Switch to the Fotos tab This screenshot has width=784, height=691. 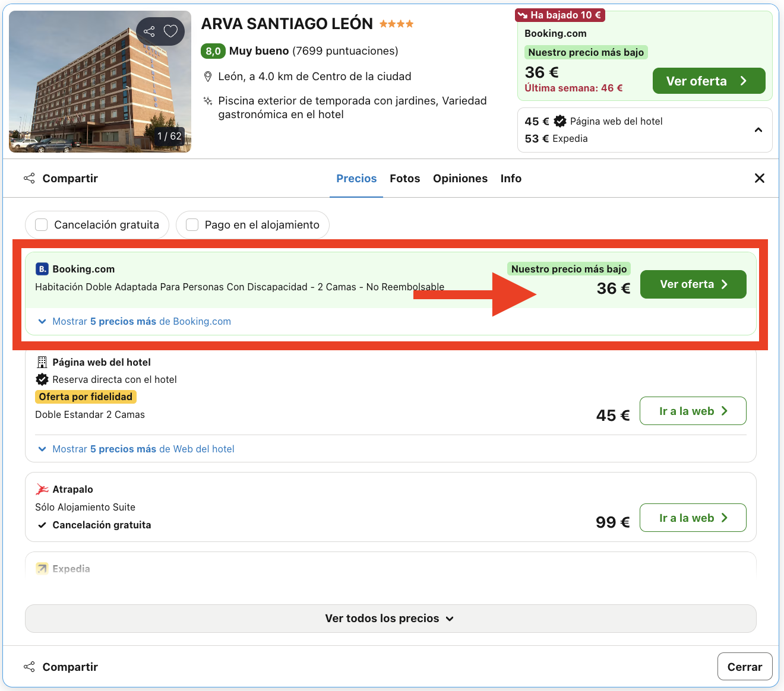[404, 178]
